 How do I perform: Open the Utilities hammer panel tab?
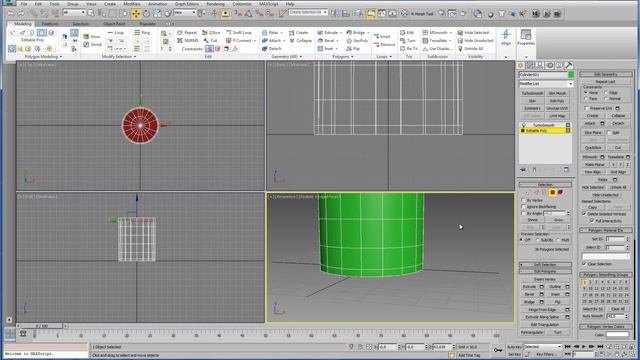(569, 65)
